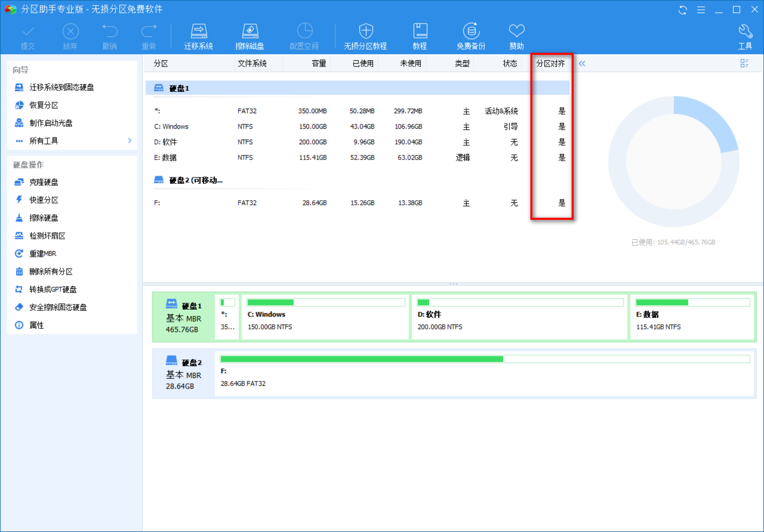Image resolution: width=764 pixels, height=532 pixels.
Task: Select the F: FAT32 partition row in list
Action: 357,203
